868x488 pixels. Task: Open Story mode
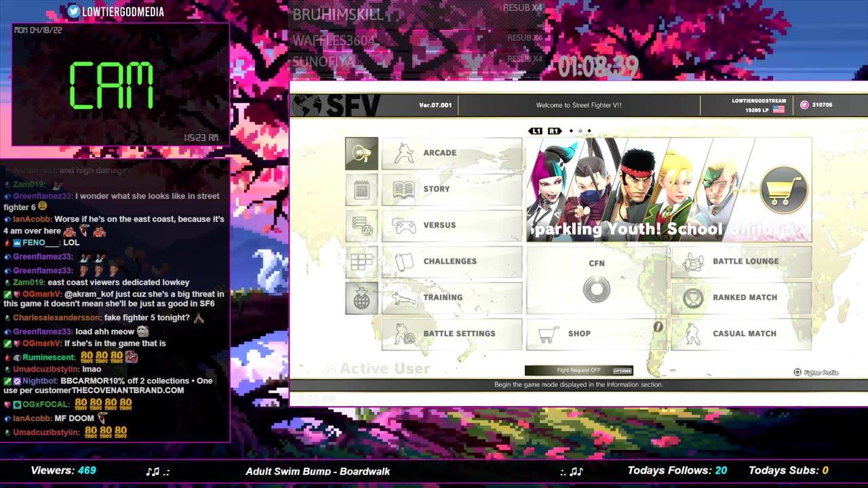pyautogui.click(x=452, y=189)
